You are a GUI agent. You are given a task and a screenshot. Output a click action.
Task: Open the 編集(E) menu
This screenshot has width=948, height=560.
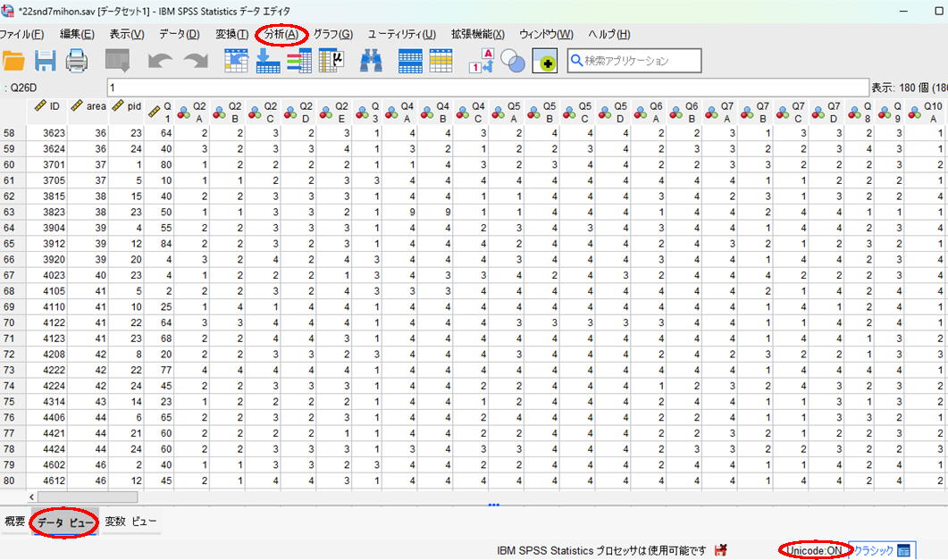coord(77,35)
